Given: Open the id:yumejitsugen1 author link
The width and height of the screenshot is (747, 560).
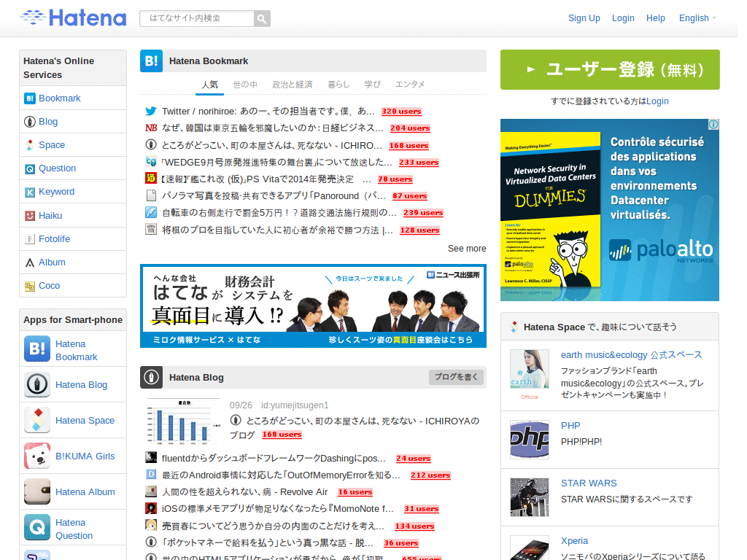Looking at the screenshot, I should point(295,405).
